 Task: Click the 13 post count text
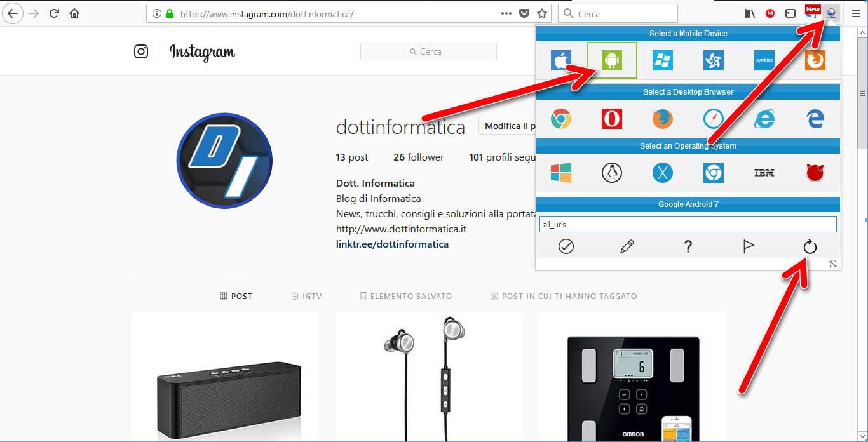pos(352,157)
